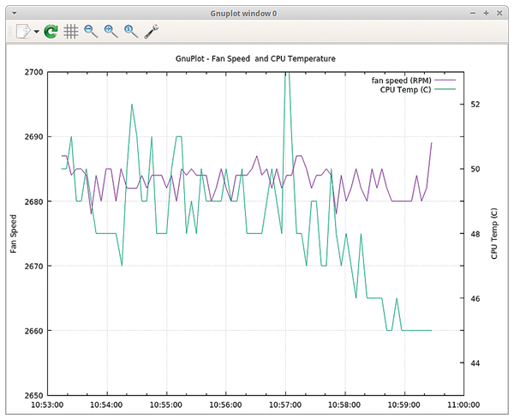
Task: Open the export dropdown arrow
Action: coord(36,32)
